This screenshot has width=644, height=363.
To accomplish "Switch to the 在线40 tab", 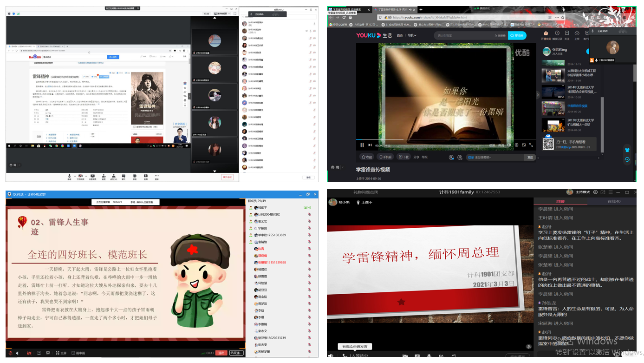I will click(x=614, y=201).
